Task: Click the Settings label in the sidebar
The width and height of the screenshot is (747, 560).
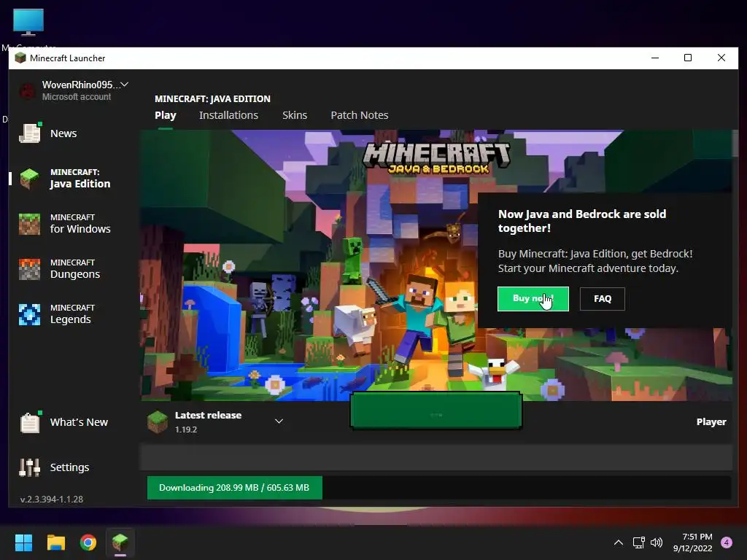Action: [69, 467]
